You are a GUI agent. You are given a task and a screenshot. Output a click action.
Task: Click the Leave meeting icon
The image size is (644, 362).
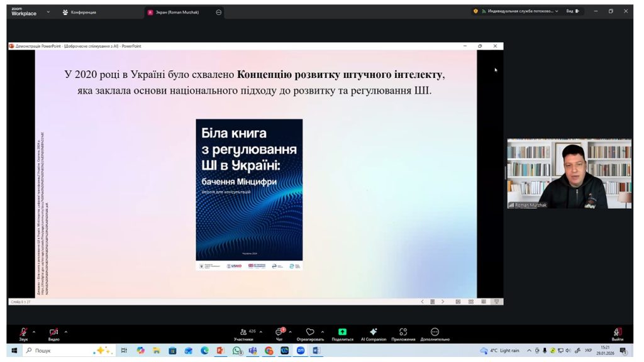coord(617,332)
